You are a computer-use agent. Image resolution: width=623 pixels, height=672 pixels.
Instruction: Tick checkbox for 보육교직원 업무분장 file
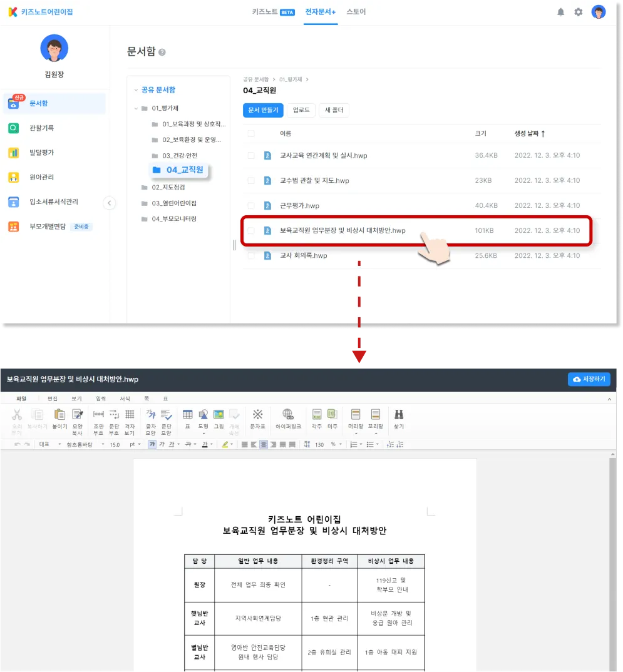coord(251,231)
